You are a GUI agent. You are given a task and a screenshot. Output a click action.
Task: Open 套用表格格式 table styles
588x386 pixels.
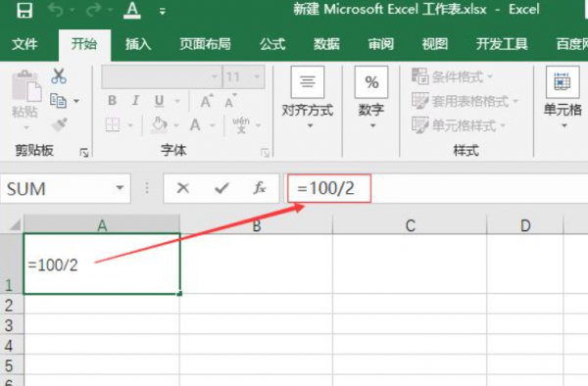[465, 101]
